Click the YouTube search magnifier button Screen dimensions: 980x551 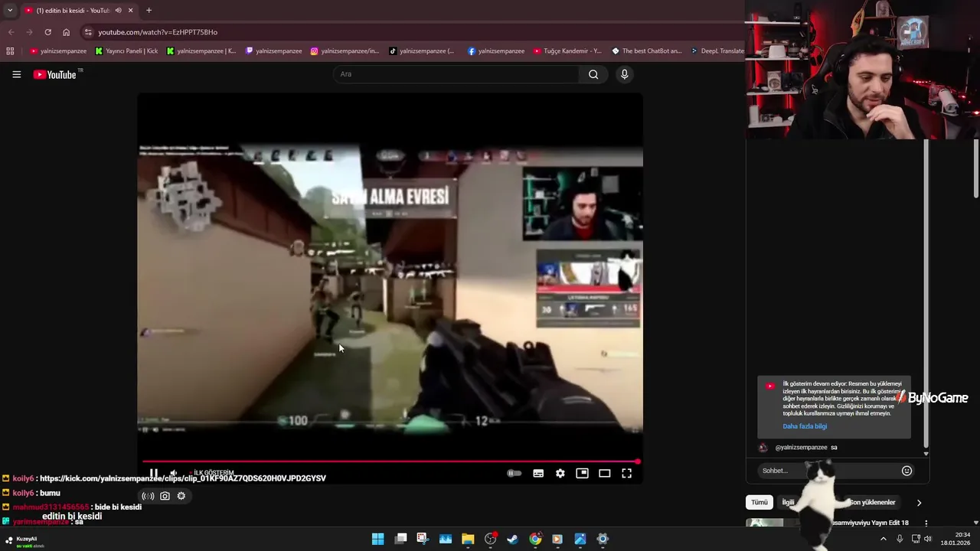pyautogui.click(x=593, y=74)
